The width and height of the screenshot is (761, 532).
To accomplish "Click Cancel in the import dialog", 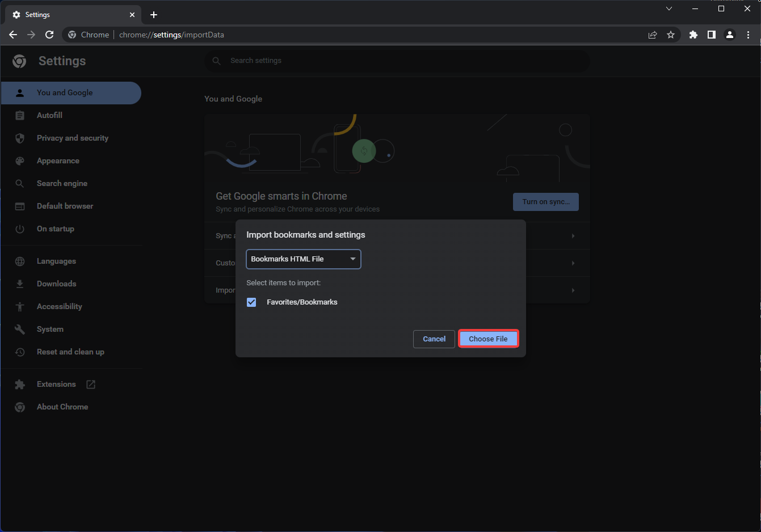I will [x=434, y=339].
